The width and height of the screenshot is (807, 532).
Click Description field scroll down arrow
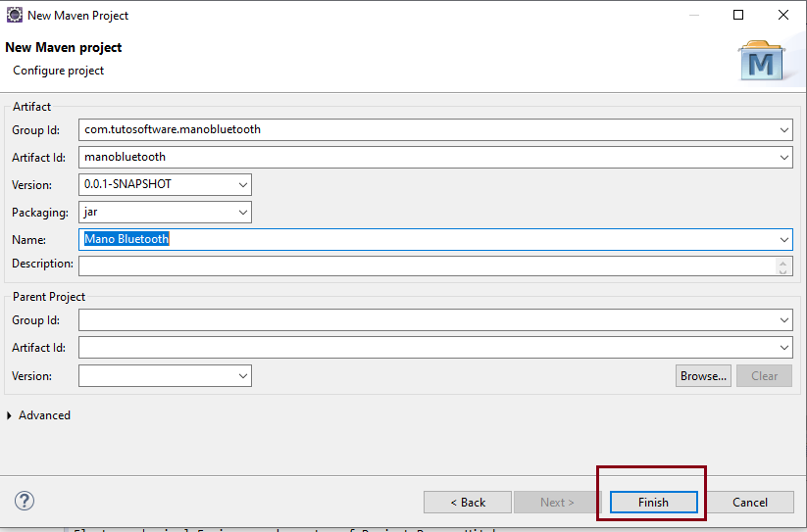coord(782,270)
